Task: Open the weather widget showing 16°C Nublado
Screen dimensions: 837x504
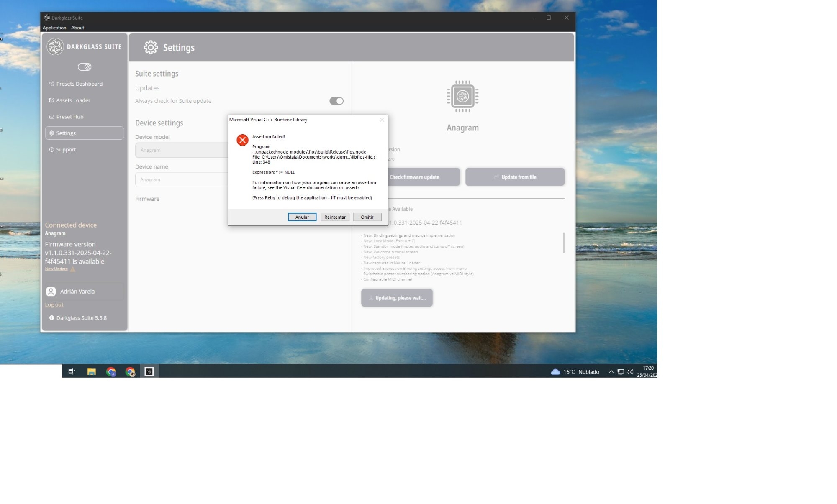Action: [x=575, y=372]
